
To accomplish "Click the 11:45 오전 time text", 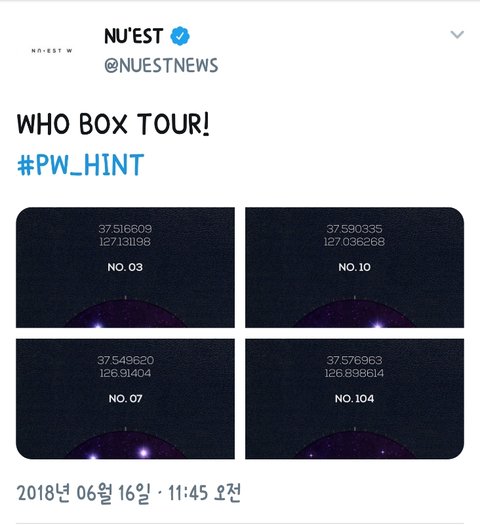I will [x=204, y=493].
